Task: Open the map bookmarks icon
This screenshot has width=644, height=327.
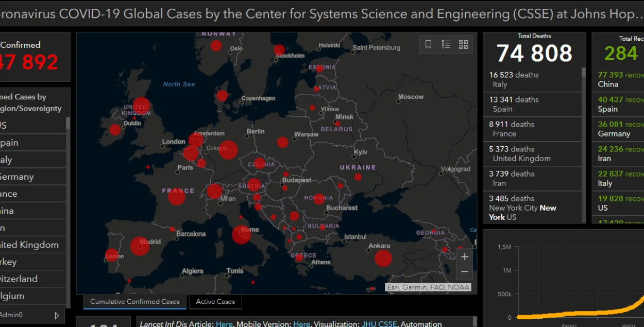Action: click(x=428, y=45)
